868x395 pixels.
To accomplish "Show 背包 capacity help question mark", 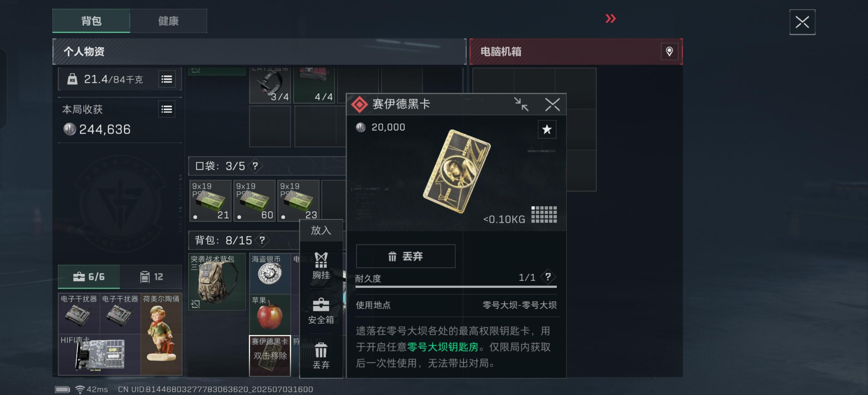I will coord(262,240).
